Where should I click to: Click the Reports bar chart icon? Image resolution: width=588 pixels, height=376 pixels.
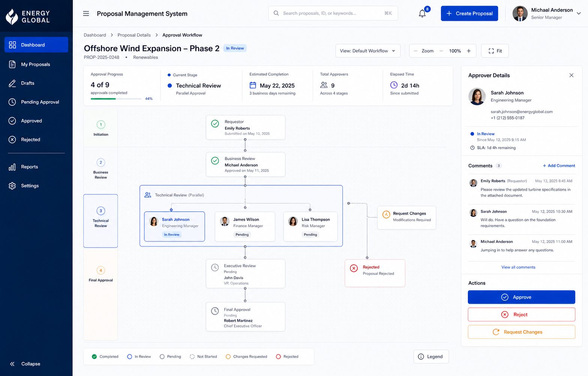(x=12, y=167)
